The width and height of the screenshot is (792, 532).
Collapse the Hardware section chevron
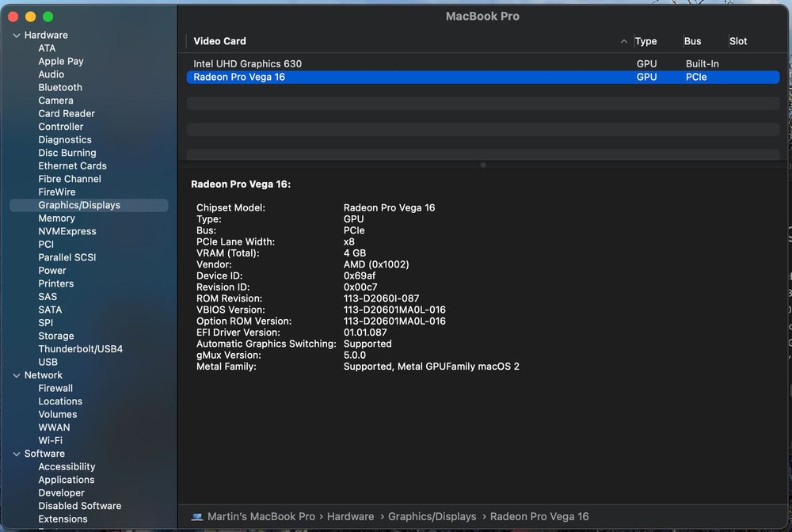coord(17,36)
